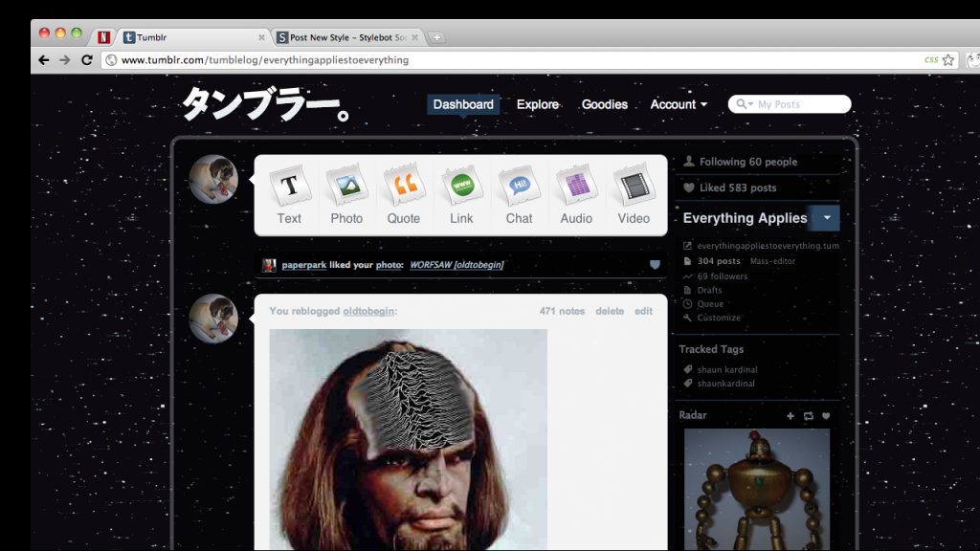Viewport: 980px width, 551px height.
Task: Close the Tumblr tab
Action: point(261,37)
